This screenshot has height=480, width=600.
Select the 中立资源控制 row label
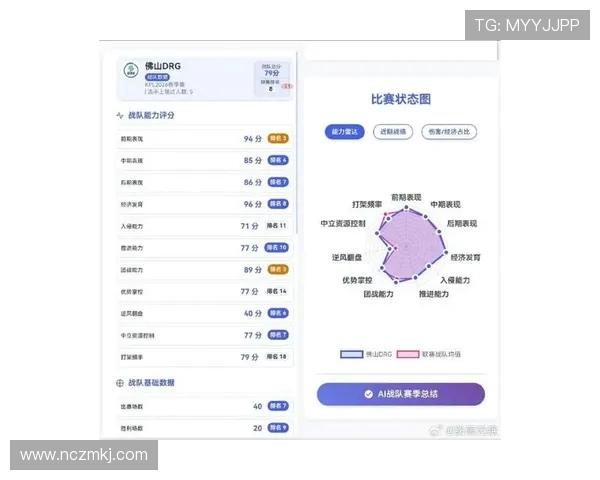(x=138, y=335)
